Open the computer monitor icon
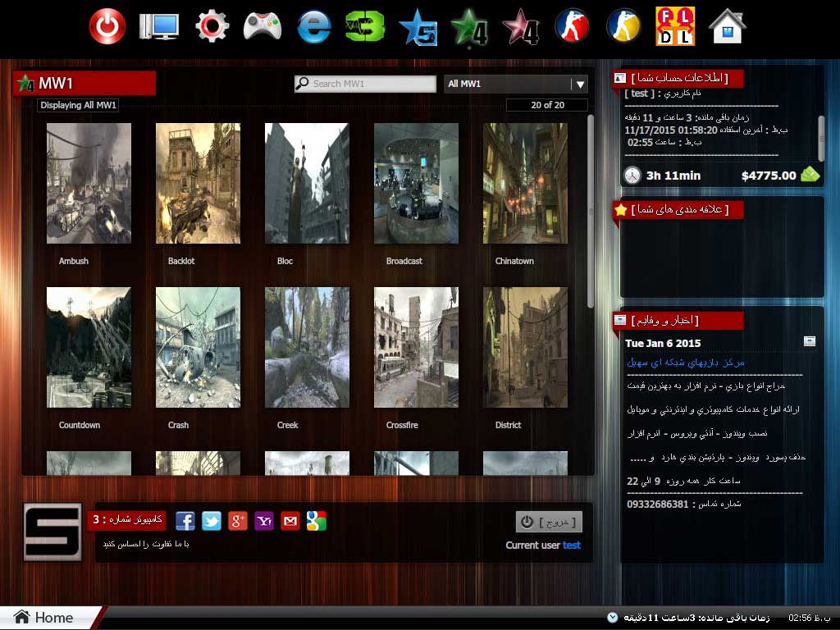 158,27
